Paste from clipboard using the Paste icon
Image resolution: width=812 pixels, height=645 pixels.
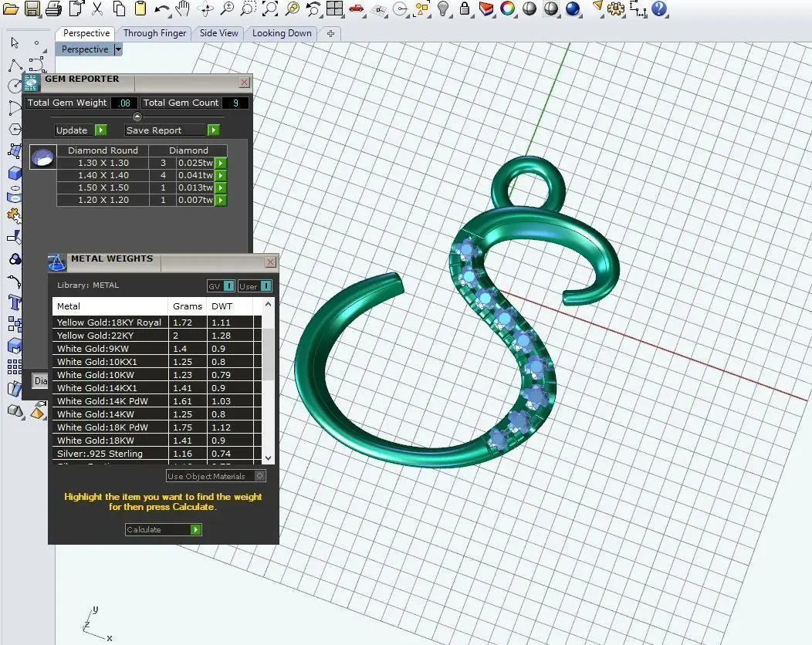(x=140, y=8)
